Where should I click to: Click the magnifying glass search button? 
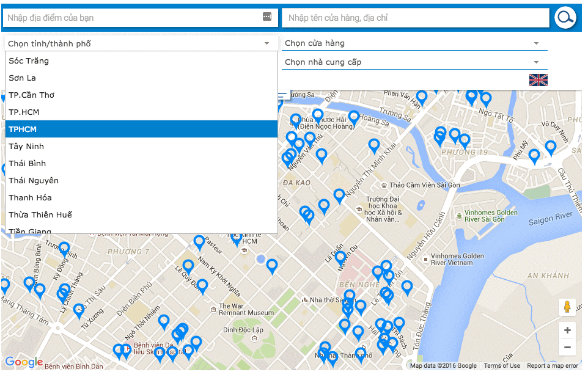pyautogui.click(x=565, y=17)
